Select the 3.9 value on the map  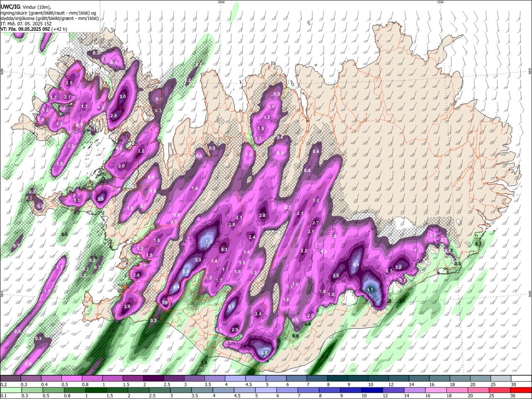pos(100,199)
